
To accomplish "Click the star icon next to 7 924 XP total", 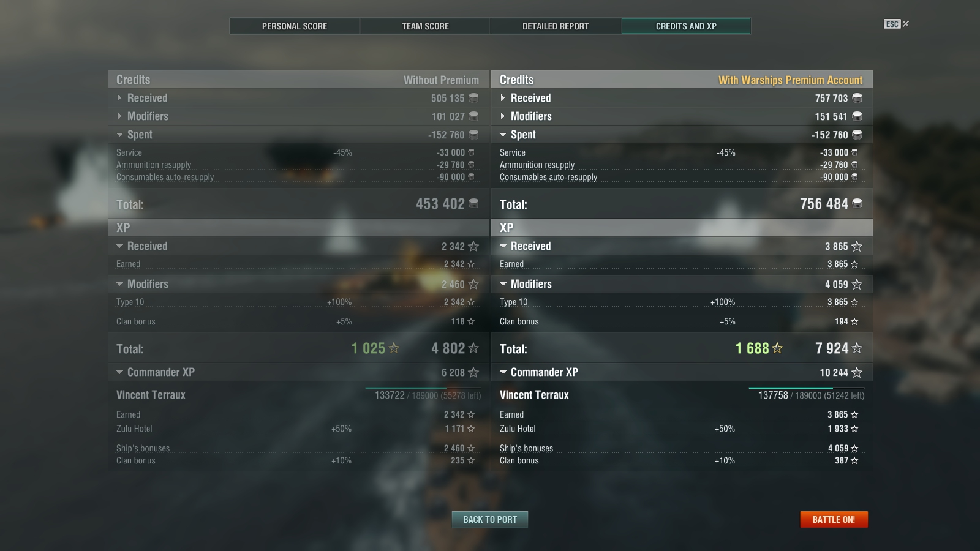I will click(x=857, y=348).
